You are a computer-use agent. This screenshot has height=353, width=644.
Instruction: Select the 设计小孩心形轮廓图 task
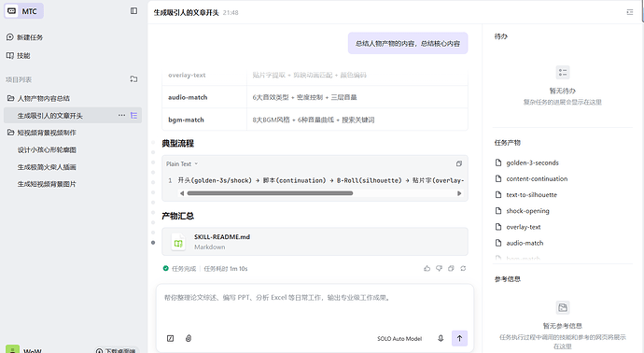[47, 150]
